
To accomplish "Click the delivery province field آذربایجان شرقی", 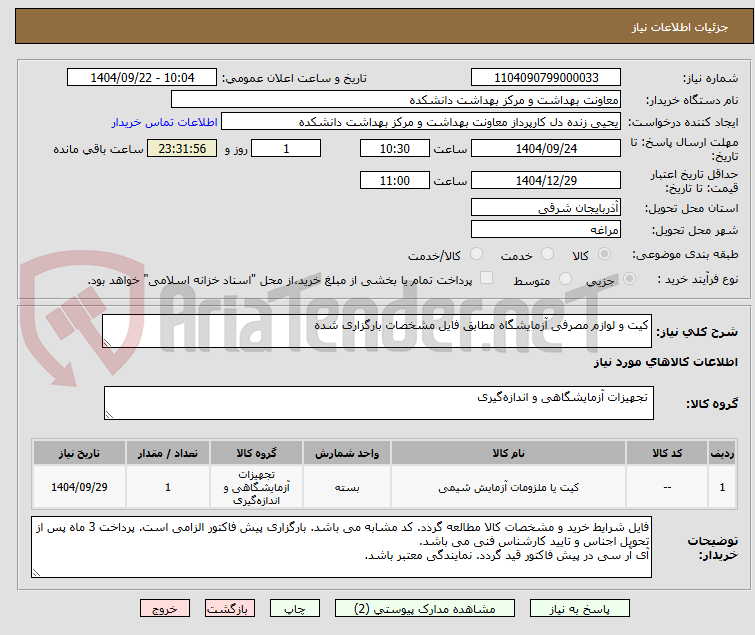I will (x=546, y=207).
